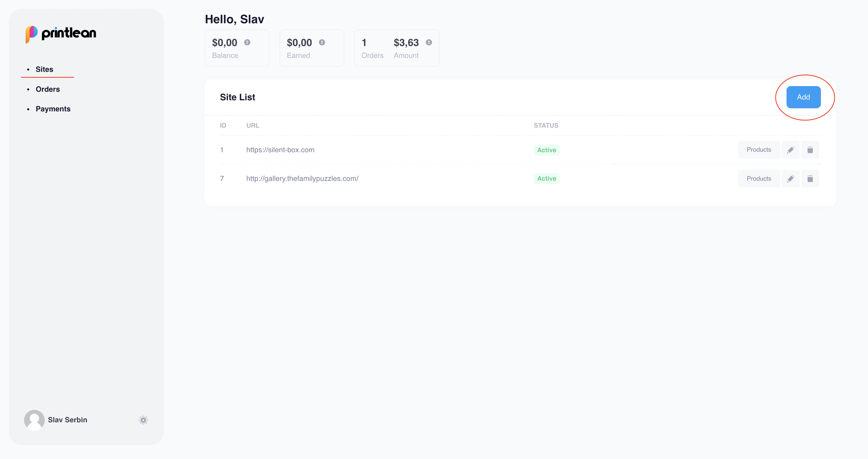
Task: Delete the silent-box.com site via trash icon
Action: pos(810,150)
